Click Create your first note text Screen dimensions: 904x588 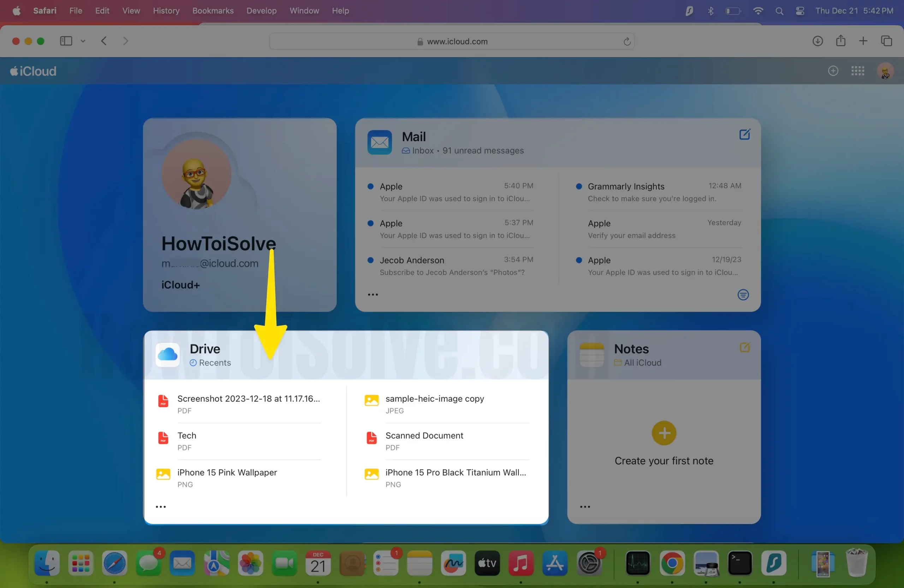(664, 461)
